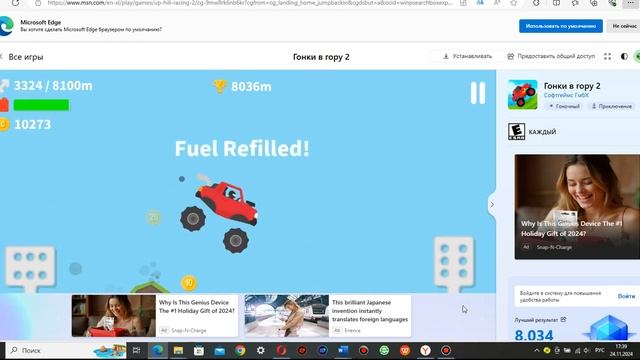Image resolution: width=640 pixels, height=360 pixels.
Task: Select the Гоночный genre tag
Action: 564,106
